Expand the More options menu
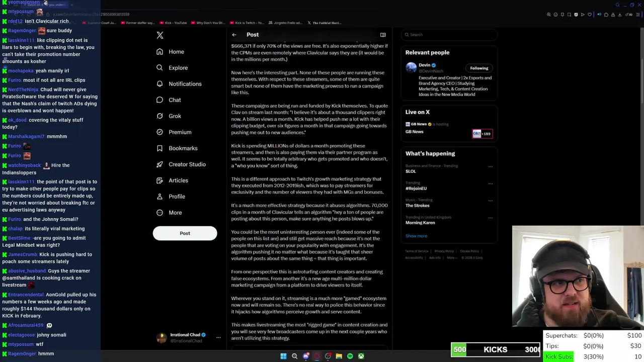Viewport: 644px width, 362px height. pos(169,213)
